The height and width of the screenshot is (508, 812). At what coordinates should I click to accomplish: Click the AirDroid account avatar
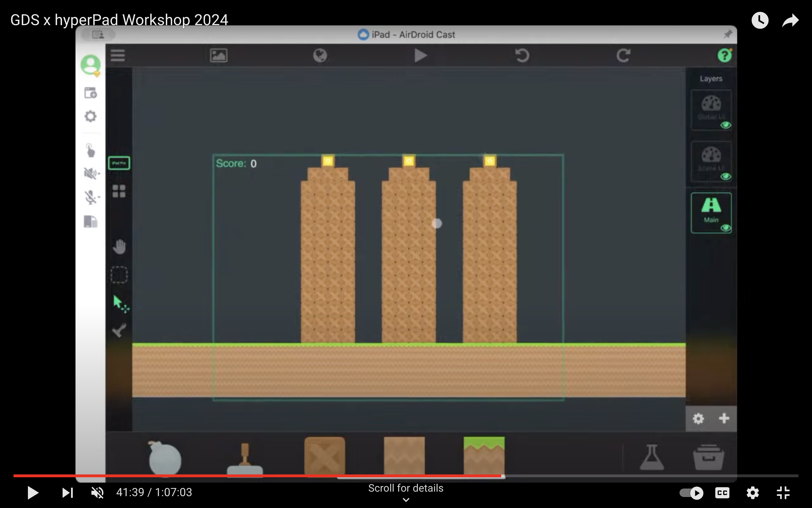90,65
